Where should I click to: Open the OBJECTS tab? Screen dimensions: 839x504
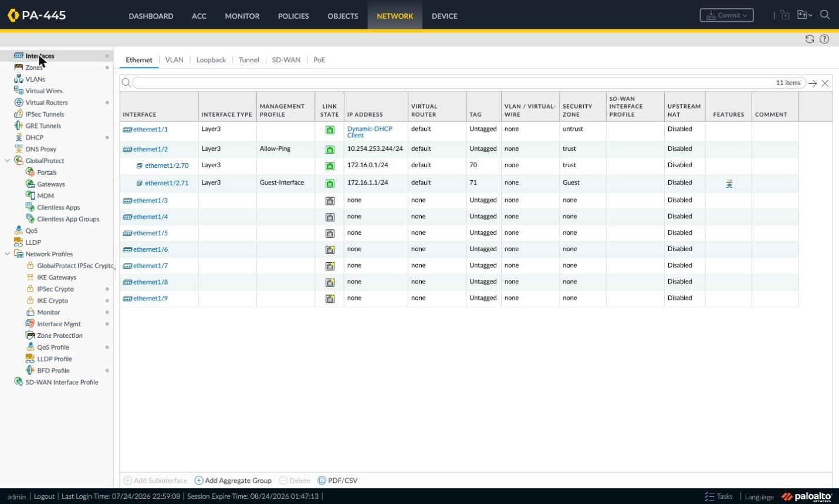343,16
